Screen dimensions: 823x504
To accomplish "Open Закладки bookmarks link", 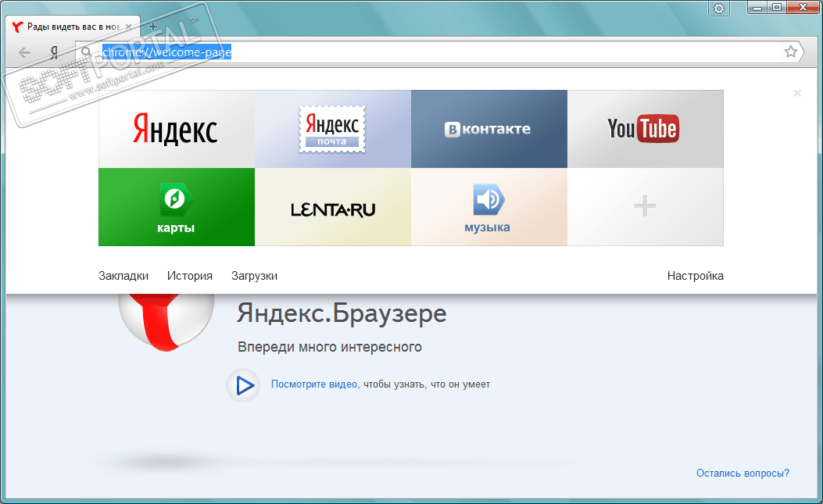I will pyautogui.click(x=123, y=276).
